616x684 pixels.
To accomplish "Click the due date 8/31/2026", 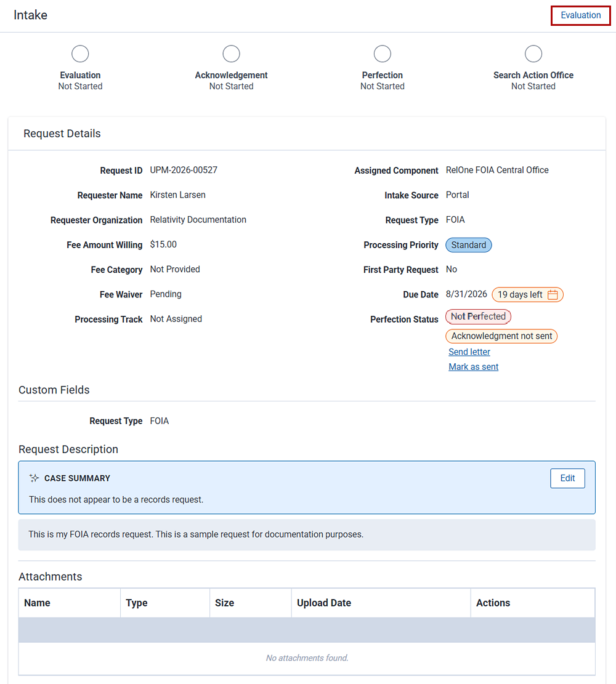I will click(x=466, y=294).
